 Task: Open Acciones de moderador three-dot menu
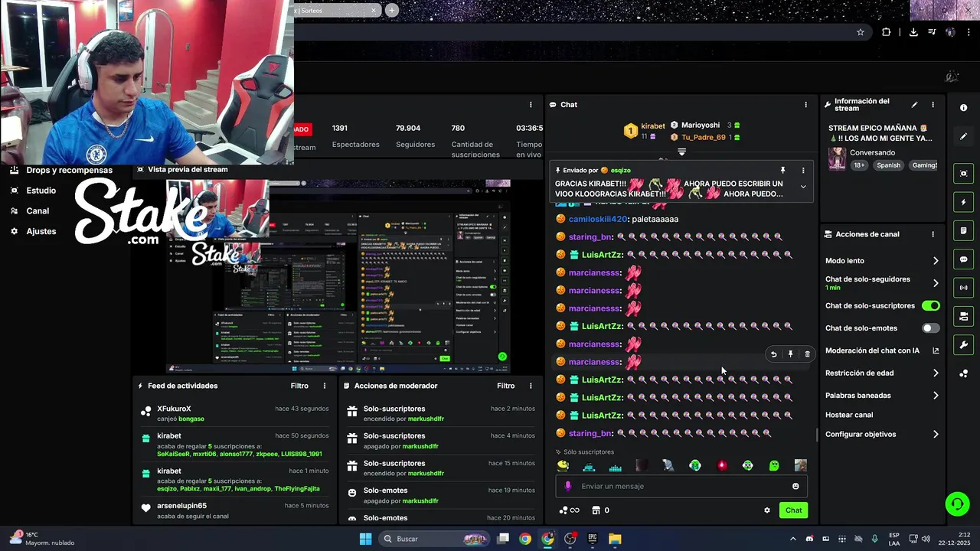(x=531, y=386)
